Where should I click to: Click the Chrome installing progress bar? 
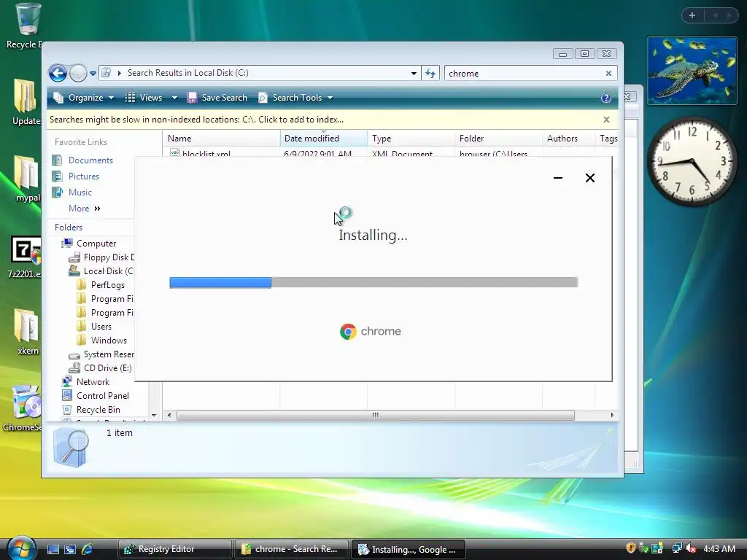pyautogui.click(x=373, y=282)
